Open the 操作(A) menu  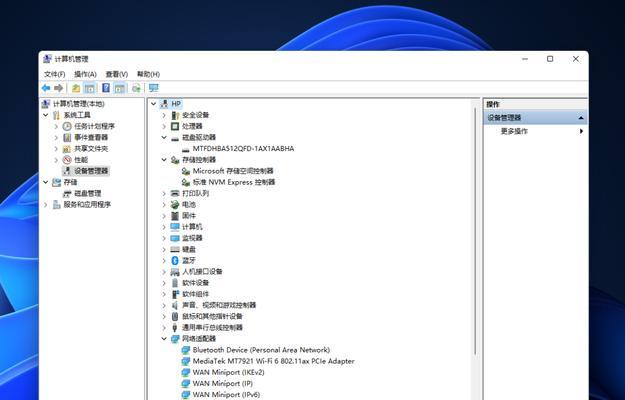click(85, 75)
